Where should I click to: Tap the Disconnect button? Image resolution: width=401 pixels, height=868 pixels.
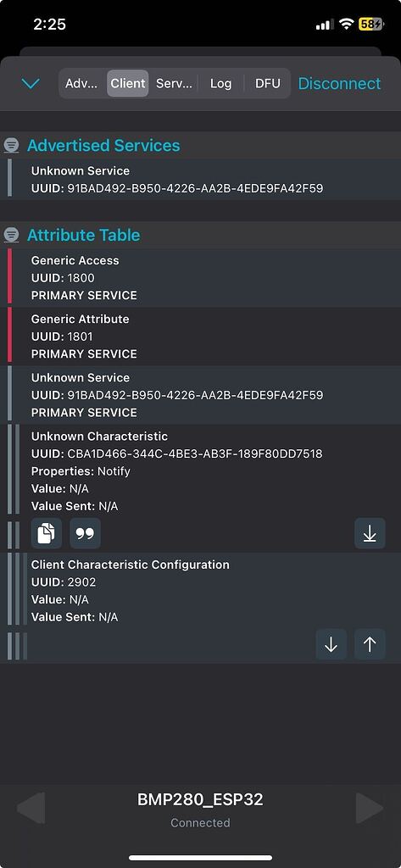pyautogui.click(x=339, y=84)
